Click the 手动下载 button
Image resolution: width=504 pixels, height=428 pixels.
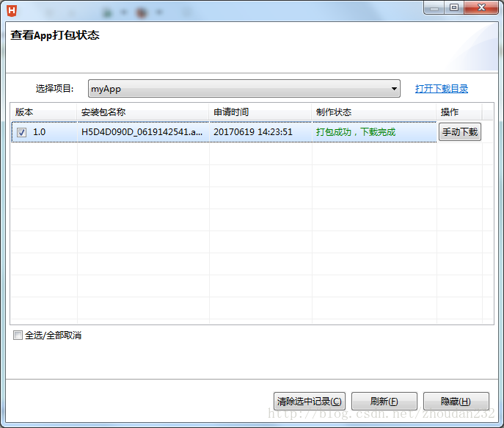point(460,132)
